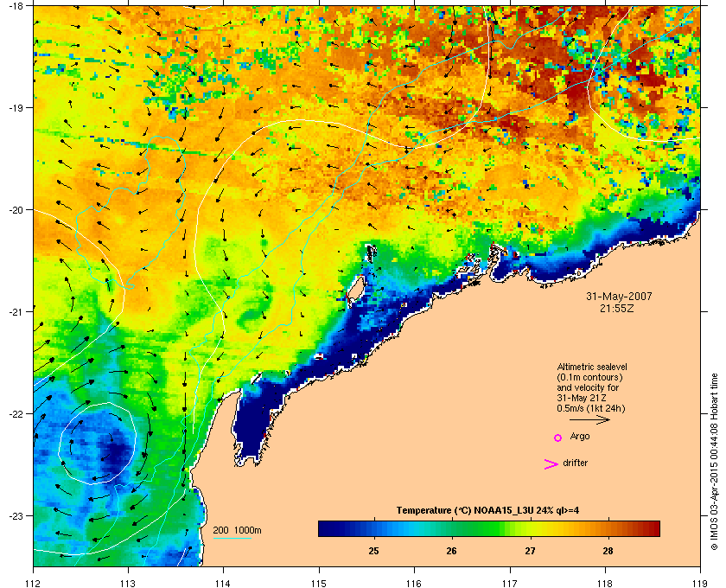Viewport: 726px width, 588px height.
Task: Click the longitude axis label 117
Action: pyautogui.click(x=510, y=583)
